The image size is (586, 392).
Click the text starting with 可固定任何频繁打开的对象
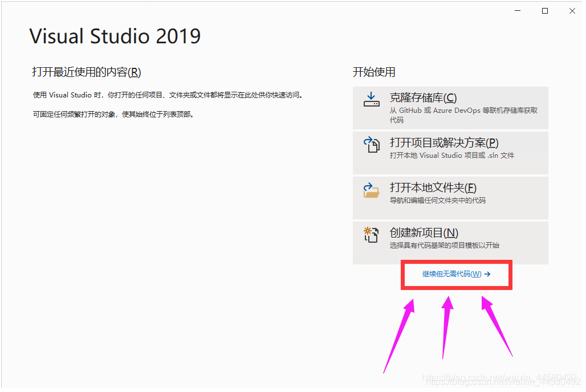pyautogui.click(x=114, y=115)
